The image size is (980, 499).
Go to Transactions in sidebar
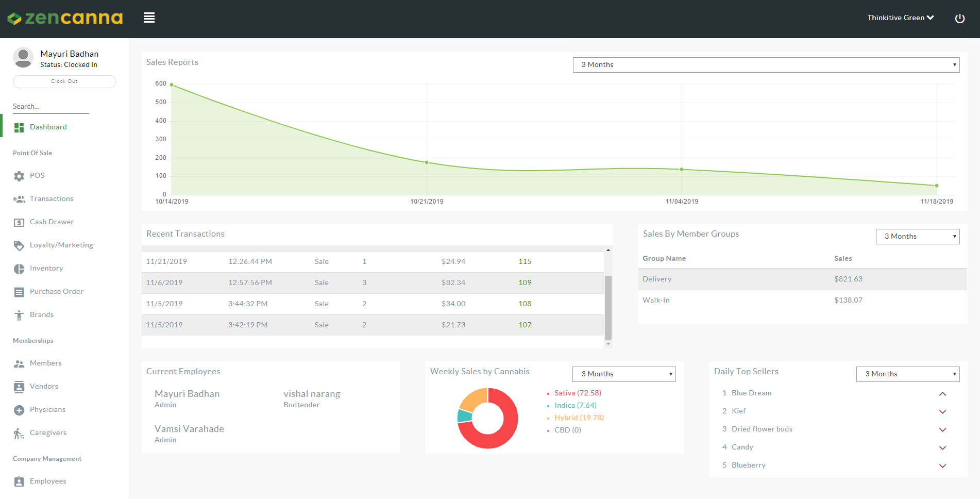(52, 199)
